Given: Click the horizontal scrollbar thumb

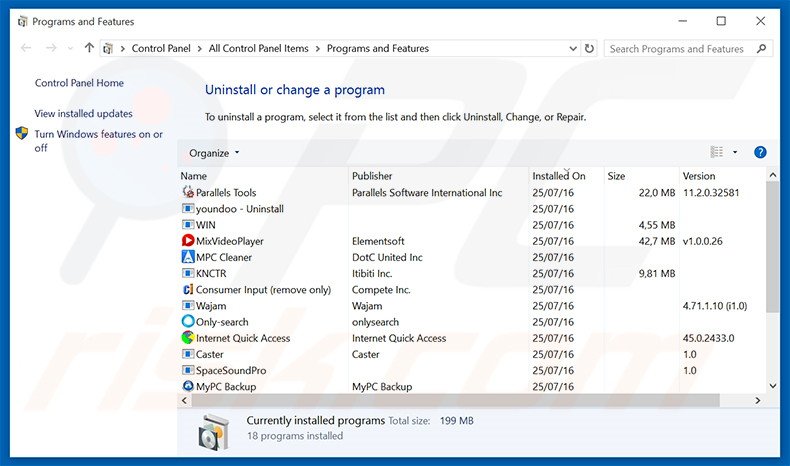Looking at the screenshot, I should click(455, 400).
